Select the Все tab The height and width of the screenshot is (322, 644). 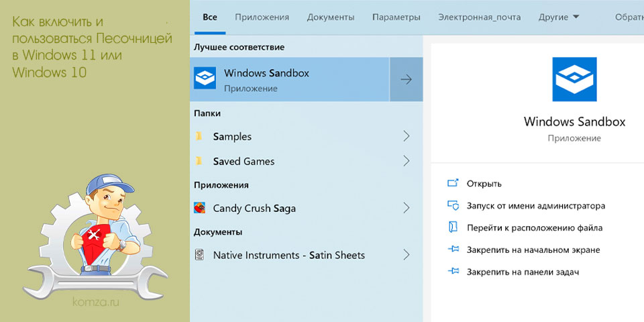click(x=210, y=17)
